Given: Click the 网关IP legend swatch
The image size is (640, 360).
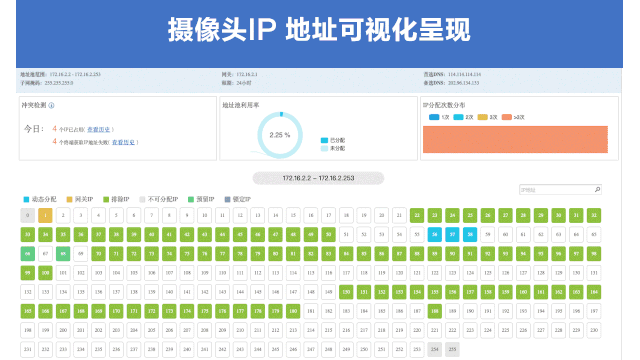Looking at the screenshot, I should [69, 199].
